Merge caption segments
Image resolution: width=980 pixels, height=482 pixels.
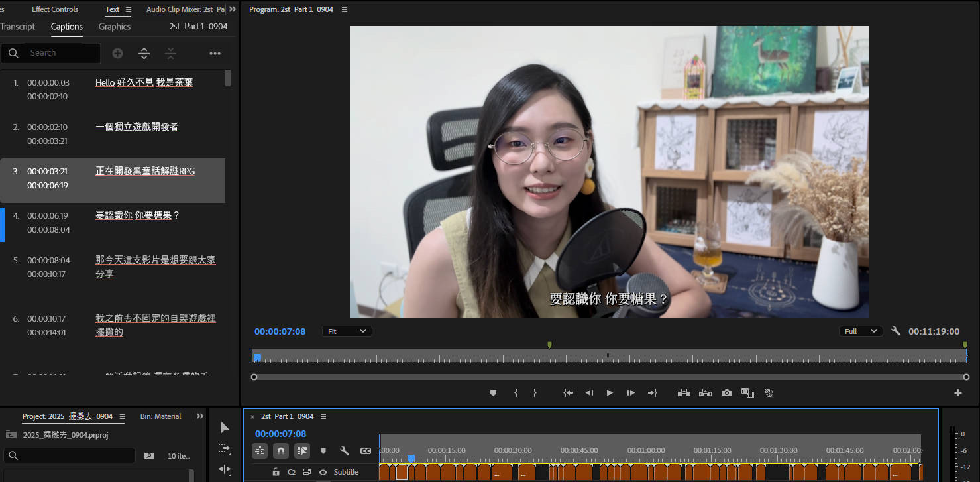click(x=170, y=53)
